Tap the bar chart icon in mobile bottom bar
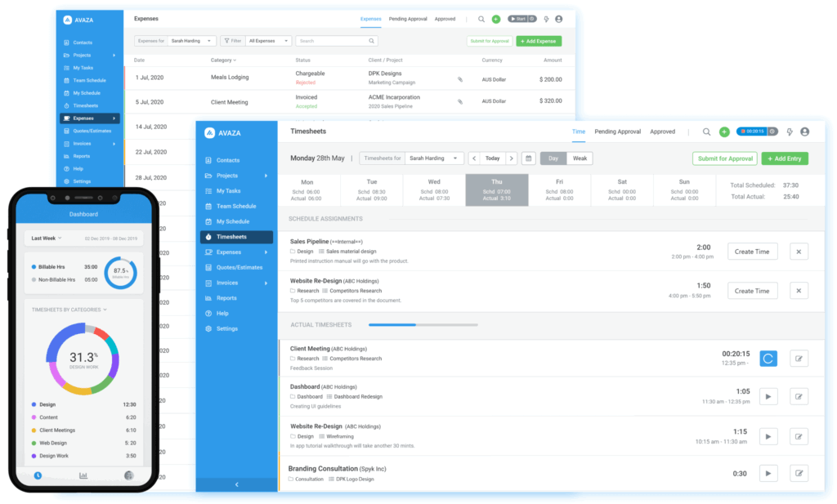837x504 pixels. [x=83, y=475]
